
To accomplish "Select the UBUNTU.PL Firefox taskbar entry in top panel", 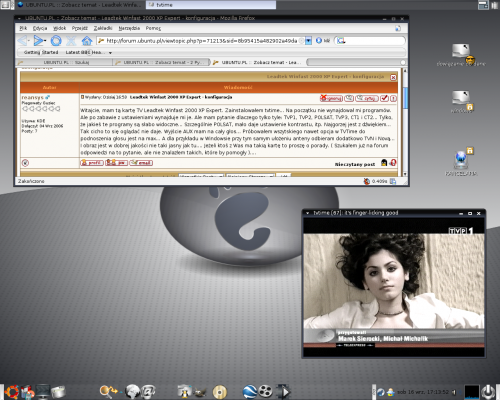I will click(80, 5).
